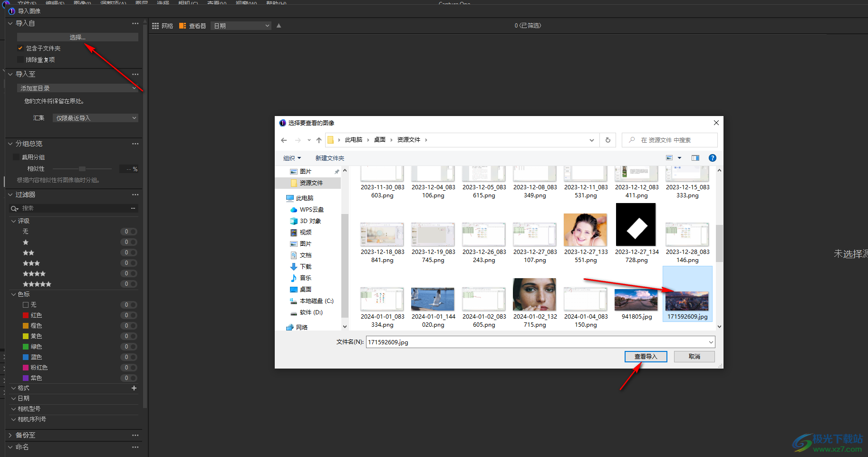Enable grouping checkbox
The image size is (868, 457).
coord(16,157)
